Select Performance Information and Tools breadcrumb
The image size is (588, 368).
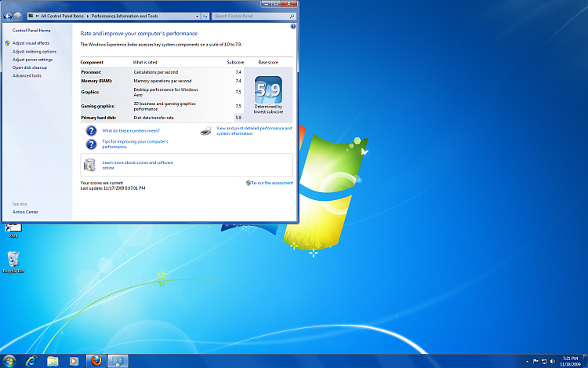125,16
